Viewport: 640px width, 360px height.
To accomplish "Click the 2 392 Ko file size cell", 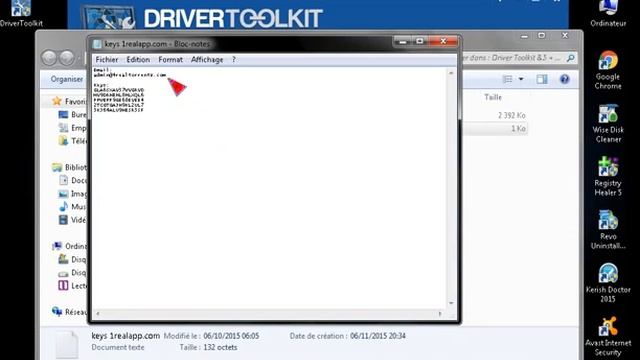I will [x=511, y=116].
